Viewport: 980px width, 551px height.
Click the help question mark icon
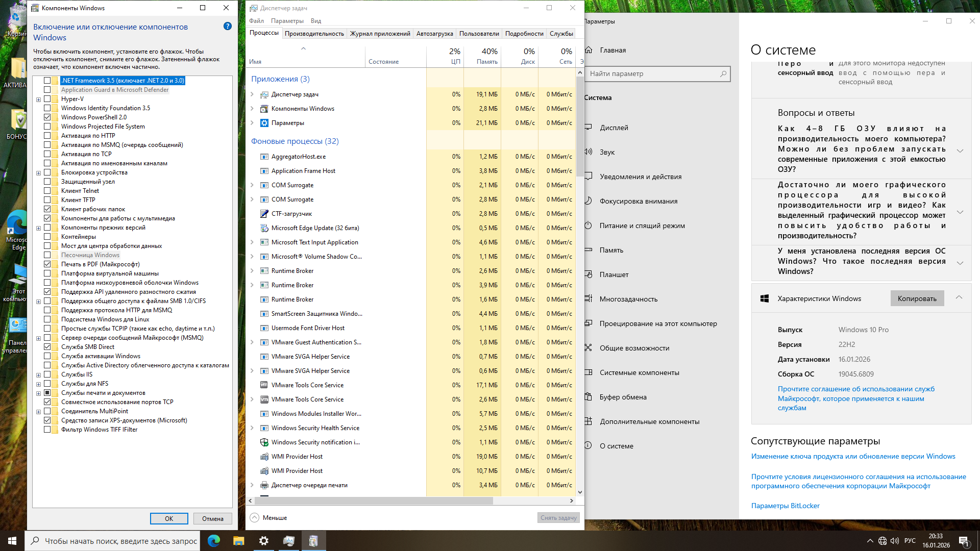click(x=228, y=26)
